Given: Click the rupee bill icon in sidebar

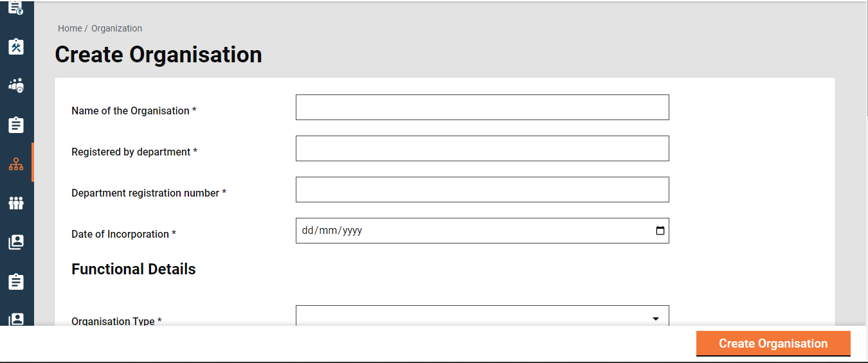Looking at the screenshot, I should 16,8.
